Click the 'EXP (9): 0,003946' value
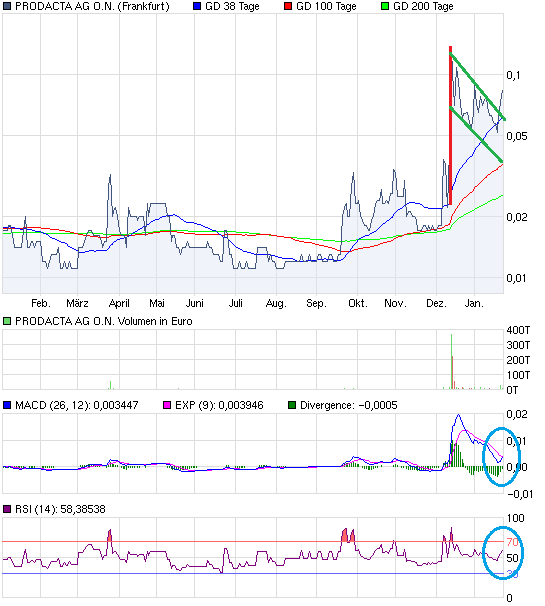Viewport: 545px width, 606px height. [x=219, y=405]
